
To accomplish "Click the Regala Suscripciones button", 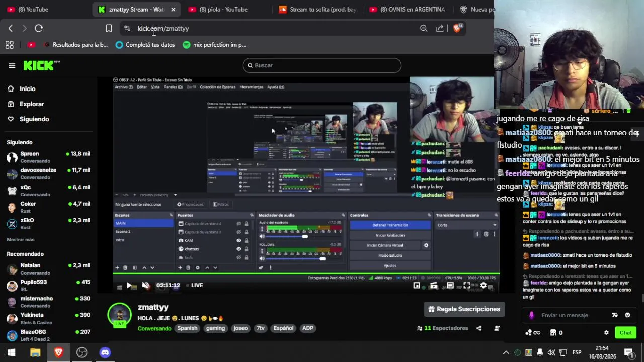I will 464,309.
